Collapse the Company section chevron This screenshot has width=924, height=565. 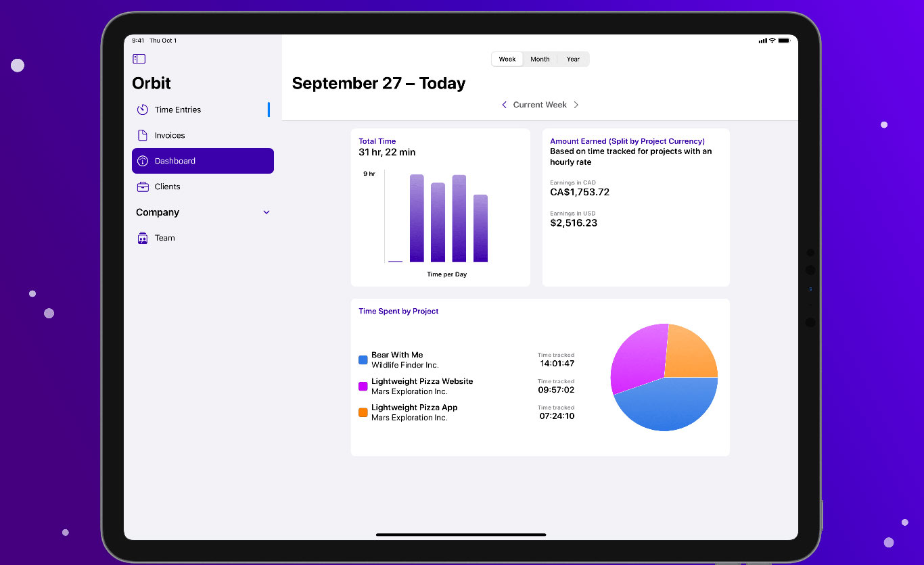point(267,212)
